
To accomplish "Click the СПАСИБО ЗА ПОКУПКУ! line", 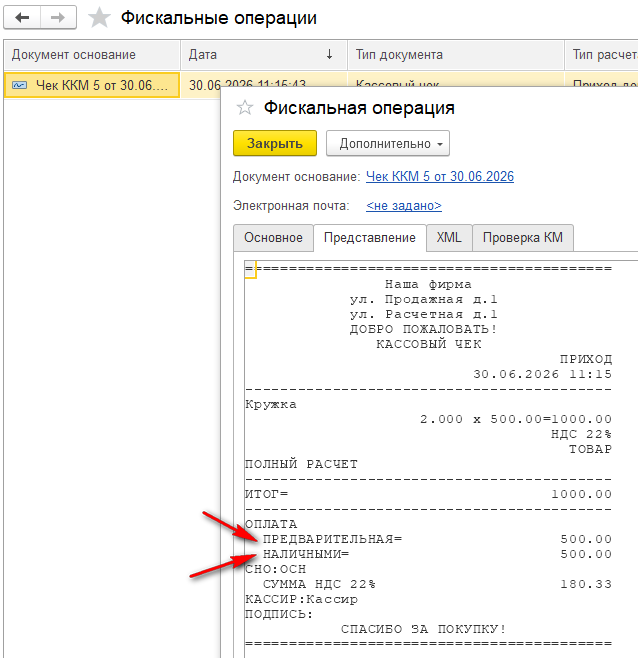I will 424,629.
